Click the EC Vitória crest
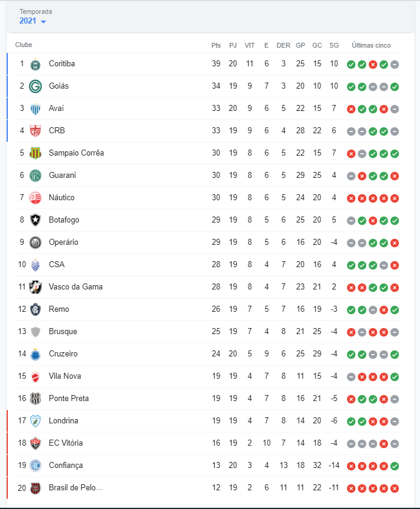The image size is (420, 509). (x=36, y=443)
